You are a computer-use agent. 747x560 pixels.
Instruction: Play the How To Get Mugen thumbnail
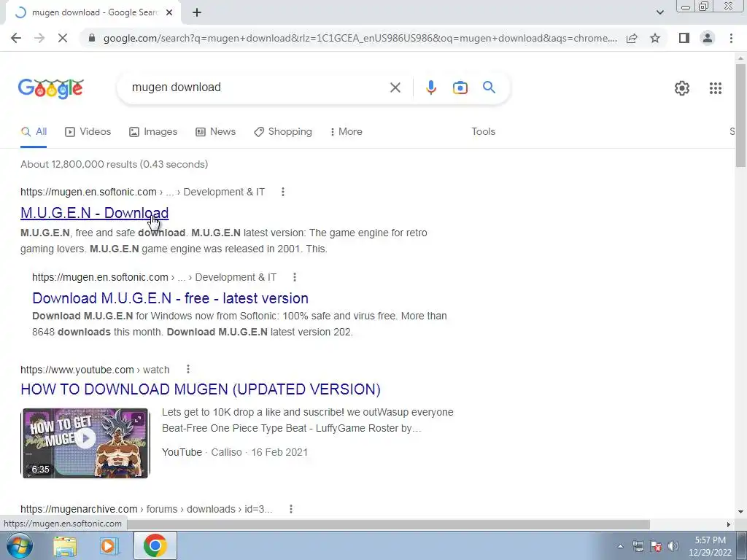85,443
